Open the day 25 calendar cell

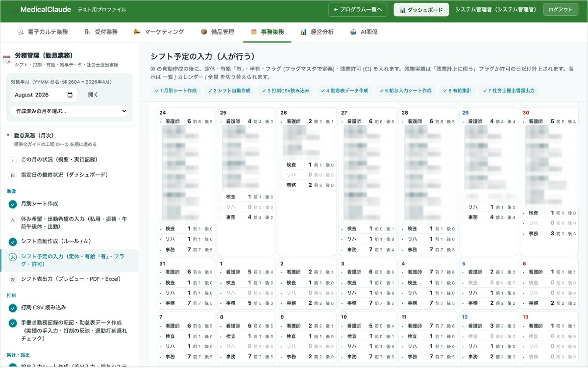[246, 181]
